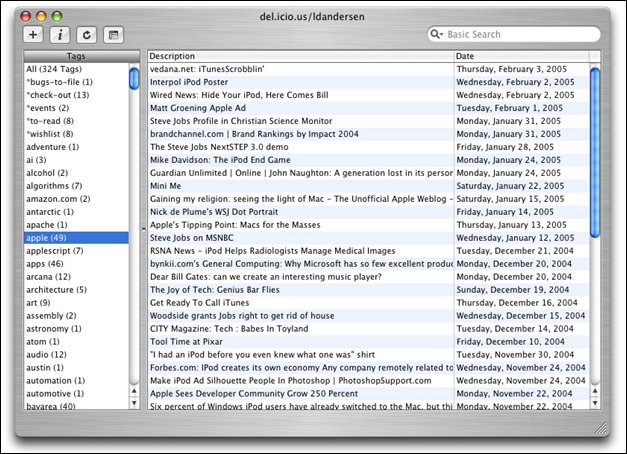Select the adventure (1) tag

point(76,147)
